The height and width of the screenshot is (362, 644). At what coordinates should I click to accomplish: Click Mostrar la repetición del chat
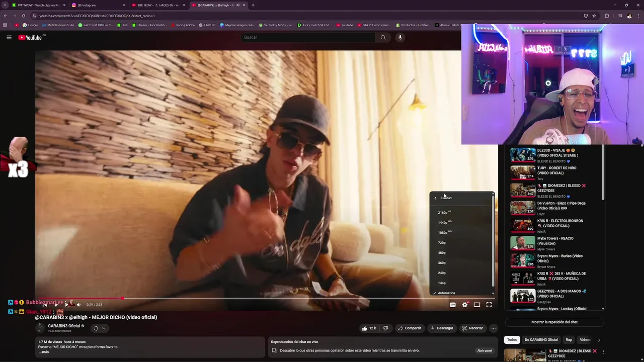(x=554, y=322)
